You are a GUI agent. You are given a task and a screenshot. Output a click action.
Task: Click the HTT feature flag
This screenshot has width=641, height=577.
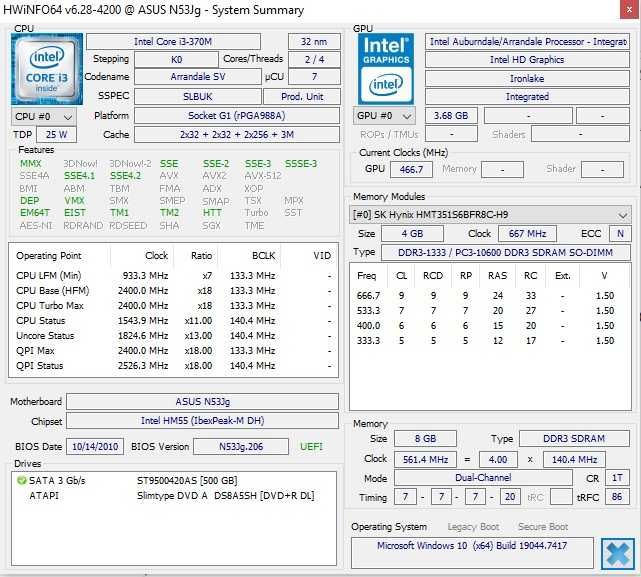point(212,213)
